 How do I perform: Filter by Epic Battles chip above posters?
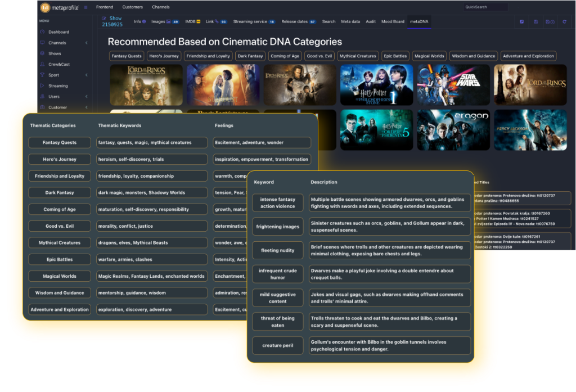point(395,56)
